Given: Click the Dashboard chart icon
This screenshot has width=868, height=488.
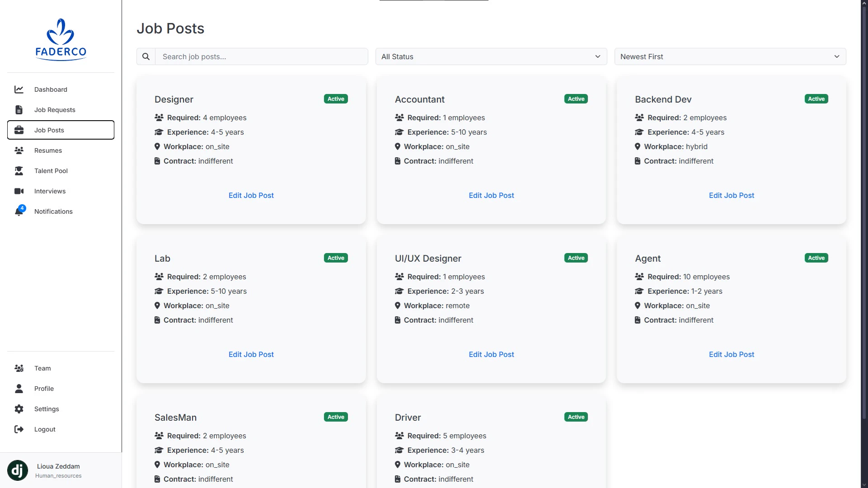Looking at the screenshot, I should 19,89.
